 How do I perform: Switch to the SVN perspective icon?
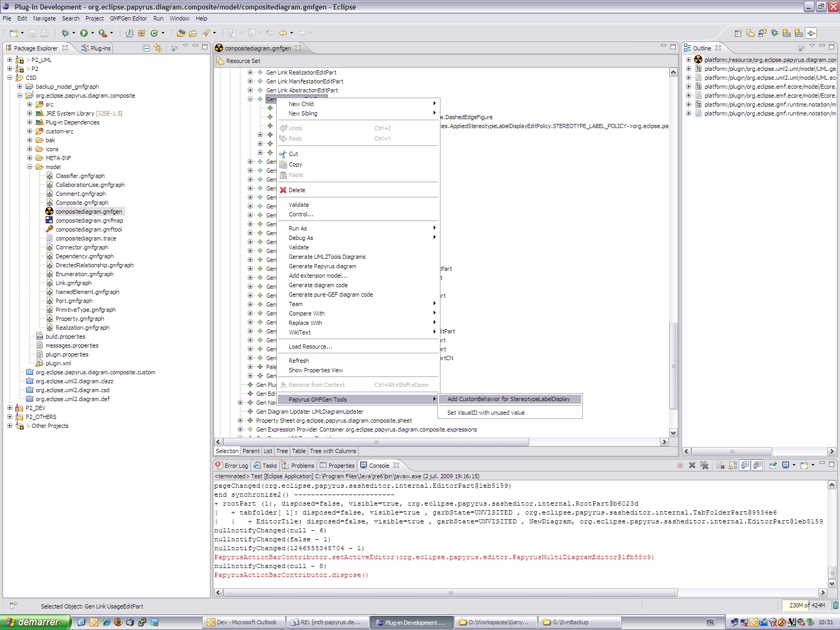[x=799, y=33]
